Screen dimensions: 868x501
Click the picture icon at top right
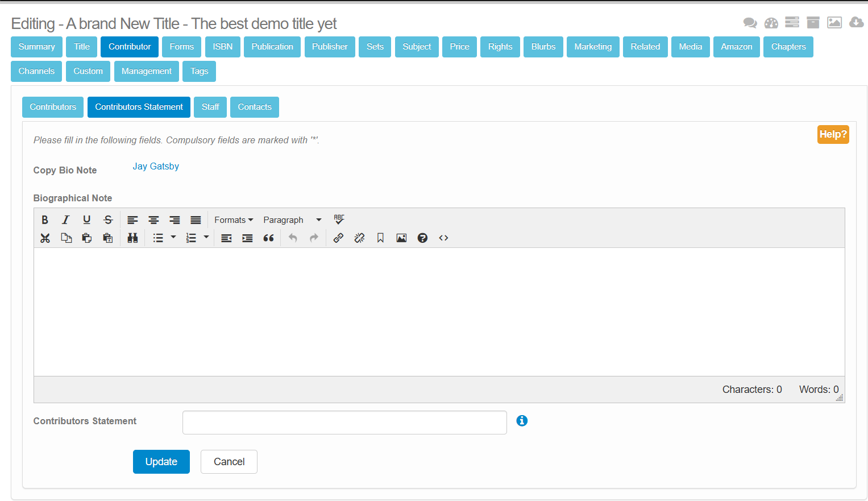834,22
